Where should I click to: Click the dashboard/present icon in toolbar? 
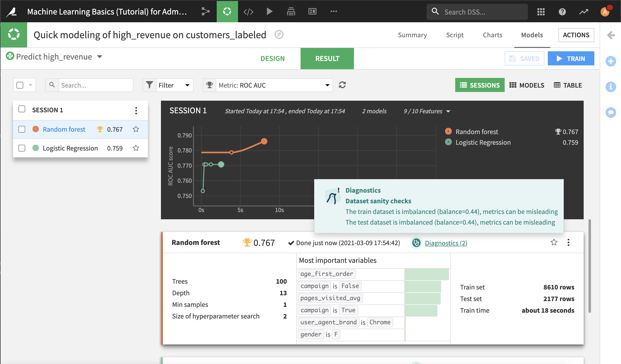(x=312, y=11)
